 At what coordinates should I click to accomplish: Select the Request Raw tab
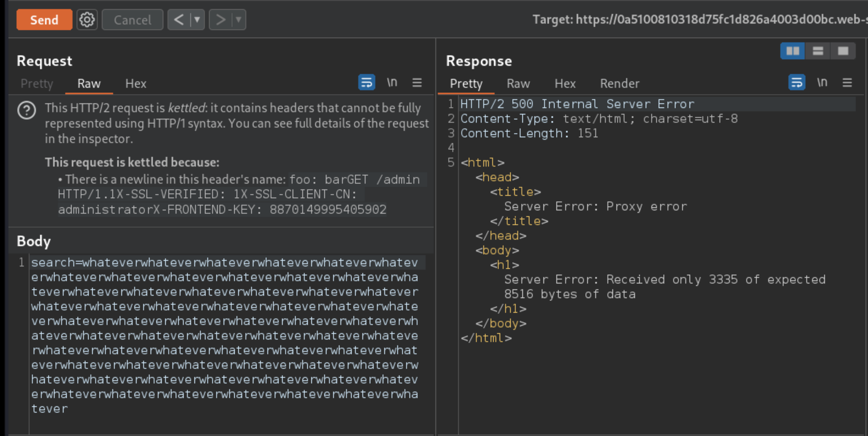coord(89,83)
